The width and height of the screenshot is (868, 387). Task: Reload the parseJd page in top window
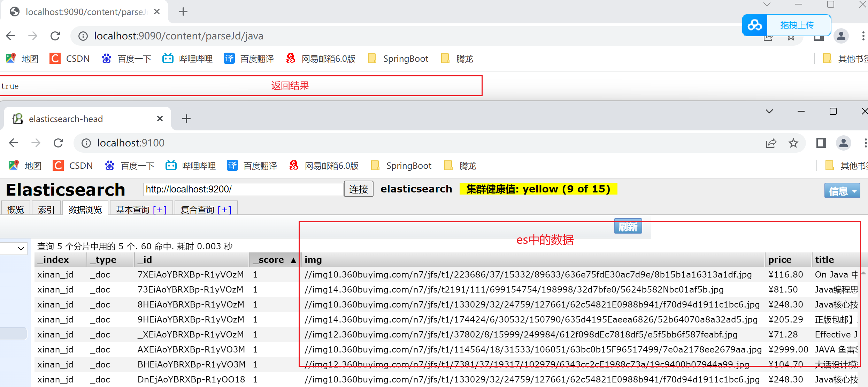(55, 36)
